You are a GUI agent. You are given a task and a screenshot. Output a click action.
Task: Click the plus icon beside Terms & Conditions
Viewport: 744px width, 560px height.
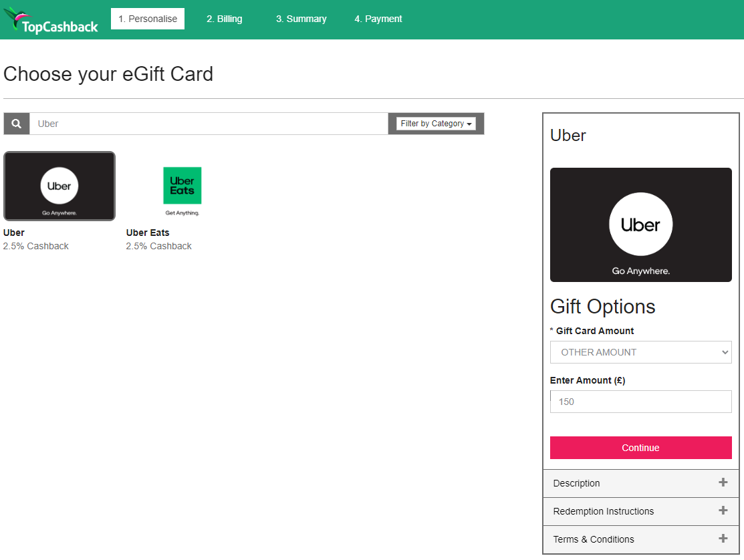[723, 539]
